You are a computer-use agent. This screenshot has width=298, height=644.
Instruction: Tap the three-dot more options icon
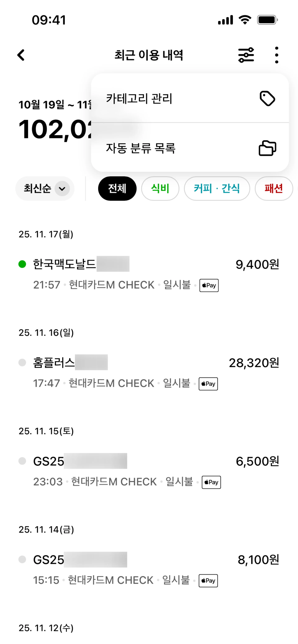(276, 55)
